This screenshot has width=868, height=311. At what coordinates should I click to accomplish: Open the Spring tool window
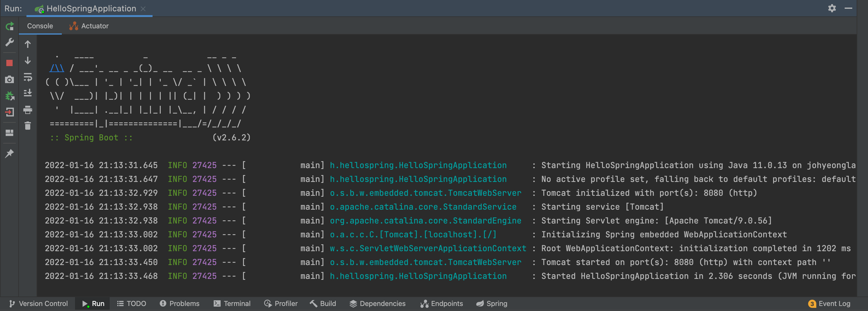pos(492,303)
